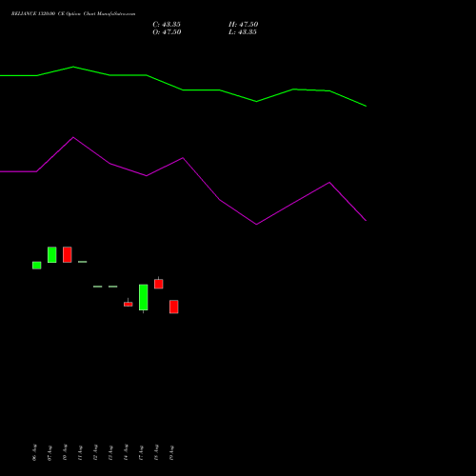Click the 14 Aug date axis label
The height and width of the screenshot is (476, 476).
tap(126, 452)
